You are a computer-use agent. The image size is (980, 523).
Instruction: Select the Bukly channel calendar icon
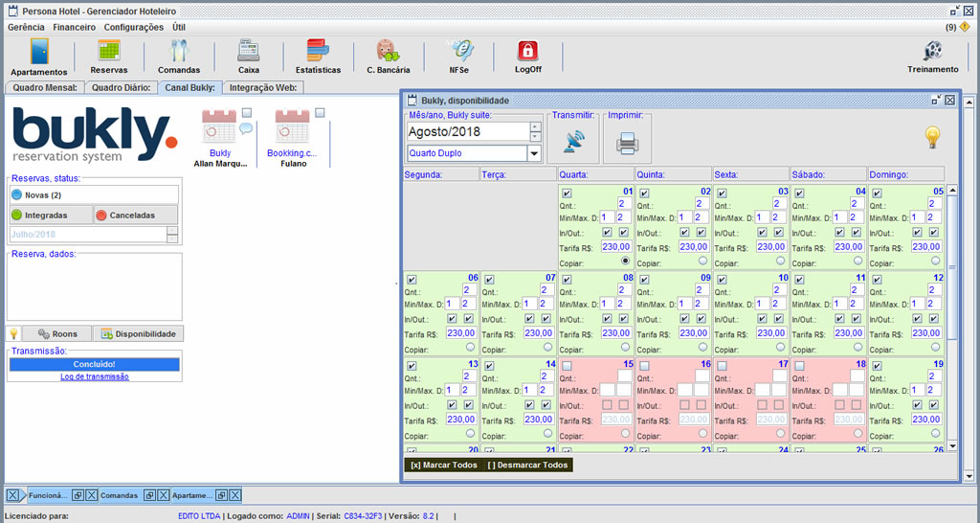tap(219, 126)
